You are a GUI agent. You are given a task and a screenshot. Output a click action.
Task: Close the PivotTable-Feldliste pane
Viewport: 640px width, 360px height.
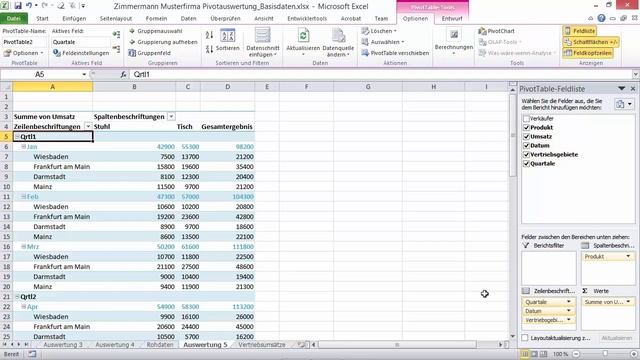(x=633, y=89)
